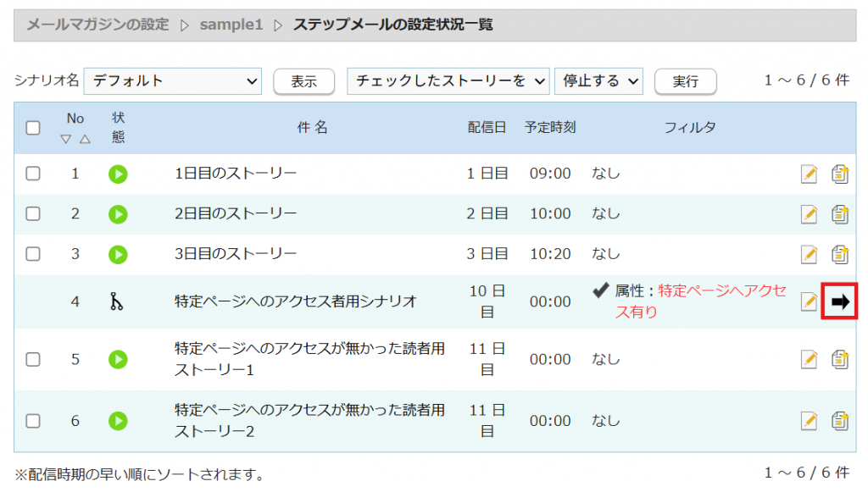868x492 pixels.
Task: Check the select-all checkbox in table header
Action: tap(33, 128)
